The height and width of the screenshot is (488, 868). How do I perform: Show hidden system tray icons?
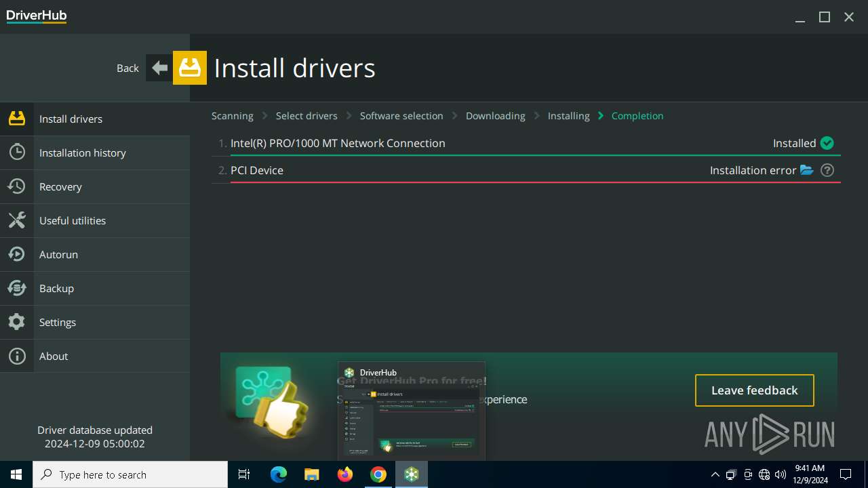(715, 474)
